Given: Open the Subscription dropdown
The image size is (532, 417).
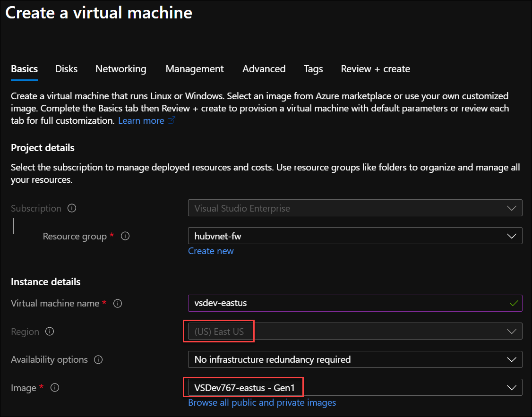Looking at the screenshot, I should coord(355,208).
